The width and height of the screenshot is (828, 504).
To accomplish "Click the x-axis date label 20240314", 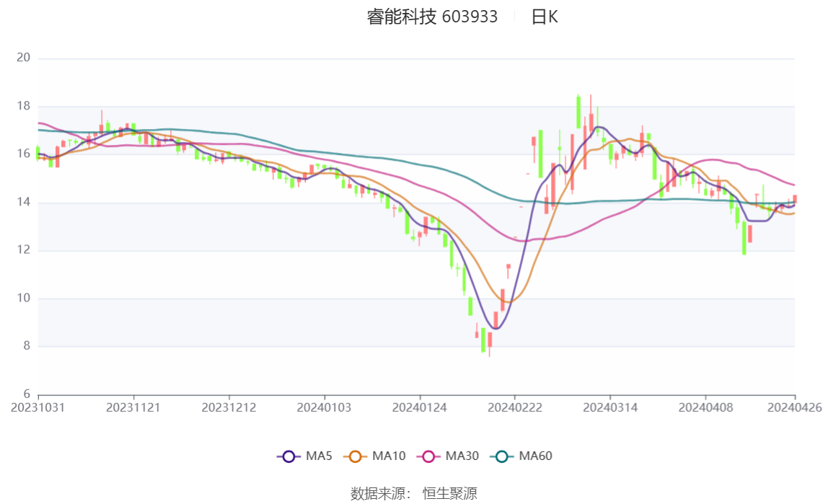I will (610, 407).
